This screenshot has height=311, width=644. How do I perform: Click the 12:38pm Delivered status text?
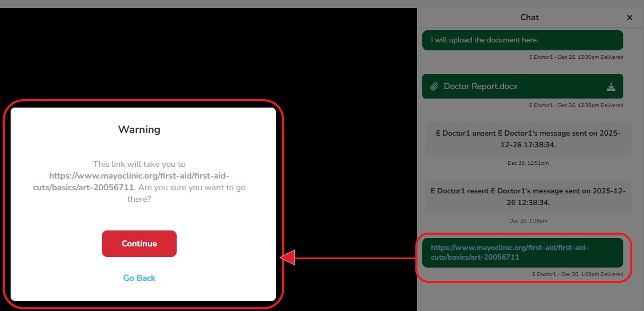pyautogui.click(x=576, y=105)
